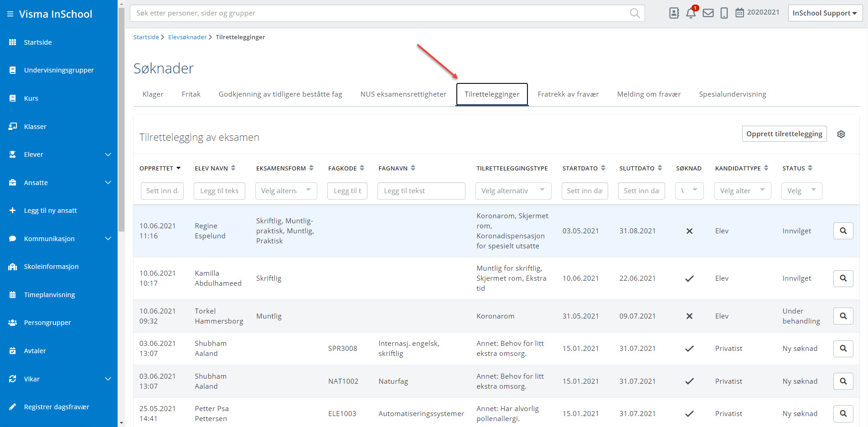Screen dimensions: 868x427
Task: Focus the Startdato filter date field
Action: click(585, 191)
